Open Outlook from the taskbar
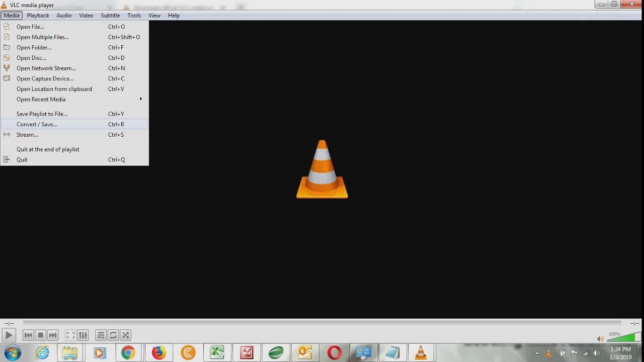 305,353
